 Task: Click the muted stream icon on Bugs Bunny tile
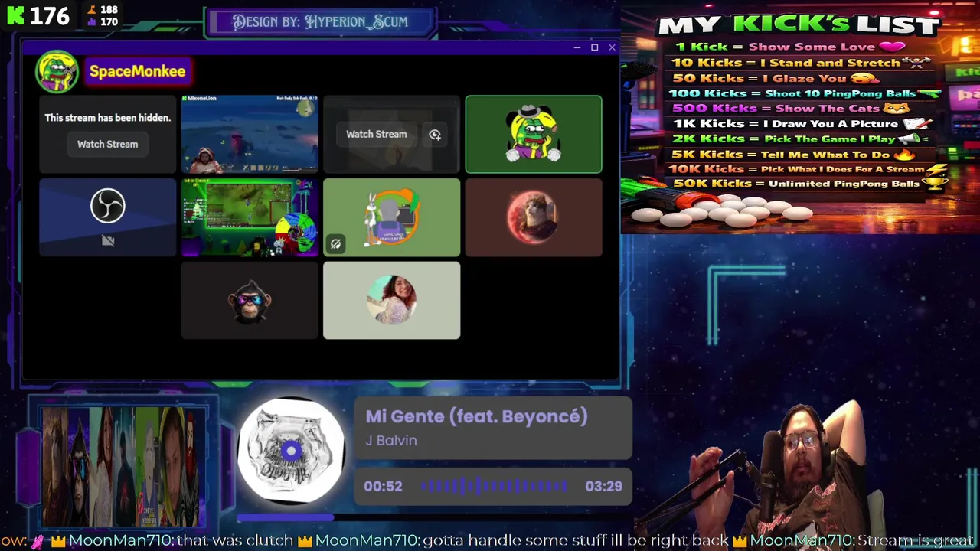tap(335, 244)
